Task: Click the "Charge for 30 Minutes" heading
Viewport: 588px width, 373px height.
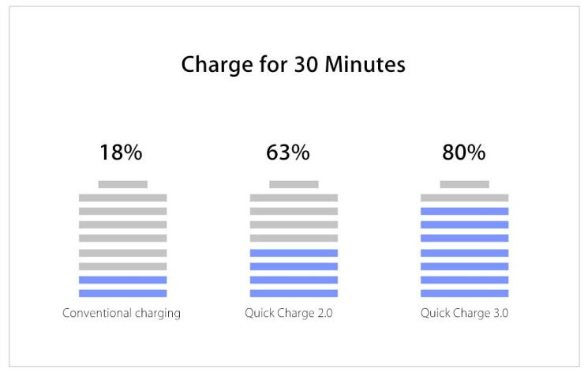Action: [294, 64]
